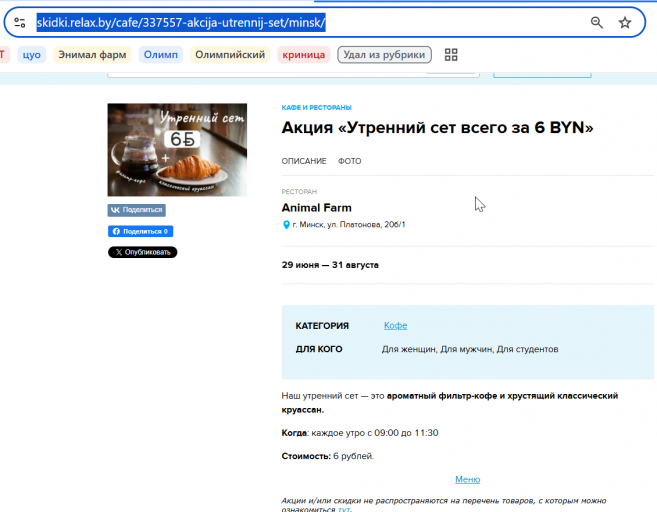Screen dimensions: 657x512
Task: Click the map pin location icon
Action: tap(286, 225)
